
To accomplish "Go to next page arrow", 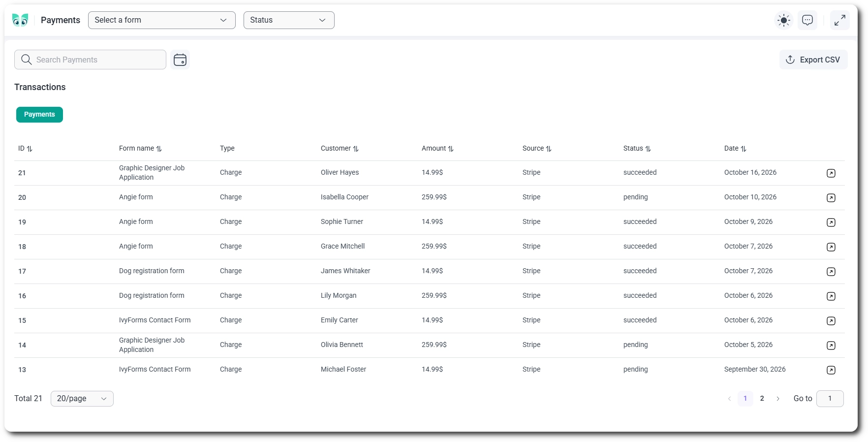I will coord(778,399).
